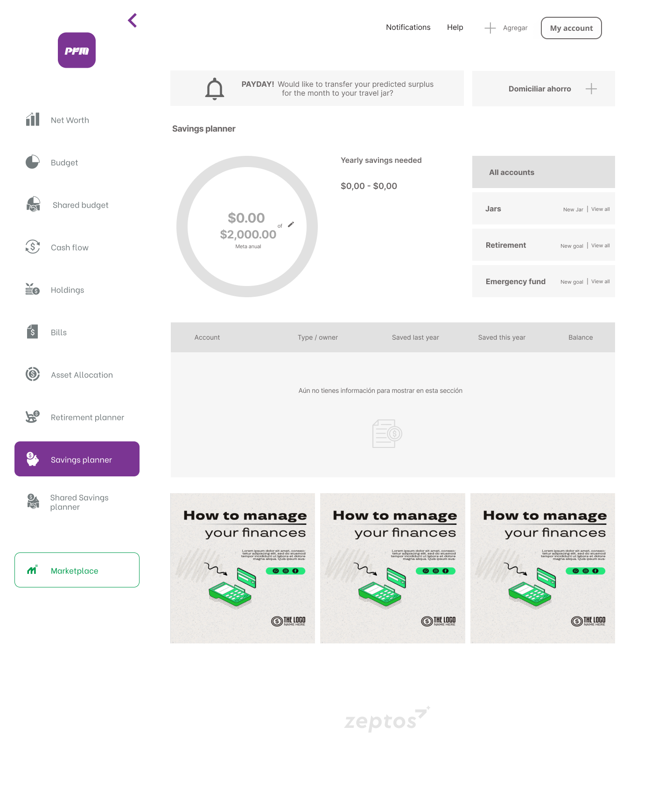The image size is (672, 789).
Task: Click the My account button
Action: 571,28
